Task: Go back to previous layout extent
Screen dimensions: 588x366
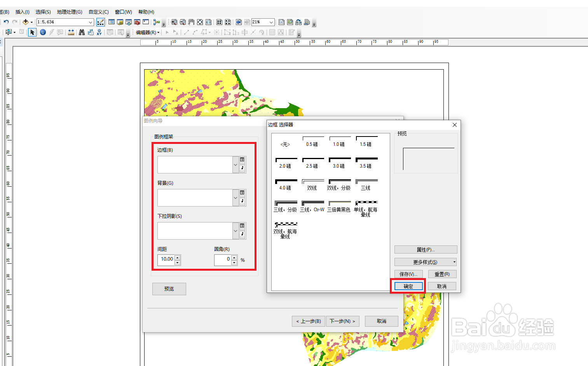Action: click(239, 22)
